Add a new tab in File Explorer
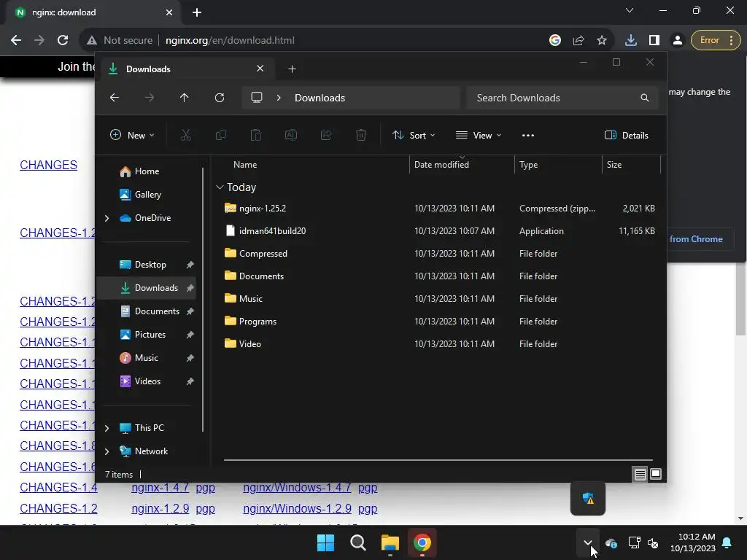 (292, 69)
